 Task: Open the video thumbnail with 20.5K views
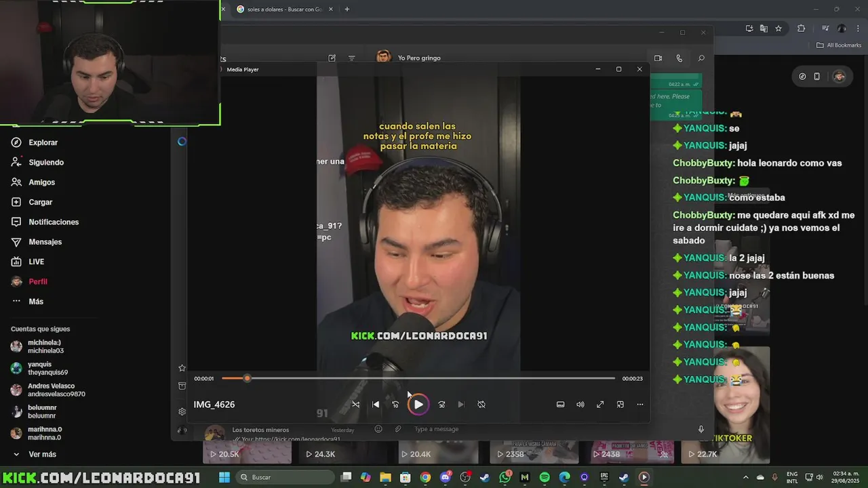pos(248,452)
